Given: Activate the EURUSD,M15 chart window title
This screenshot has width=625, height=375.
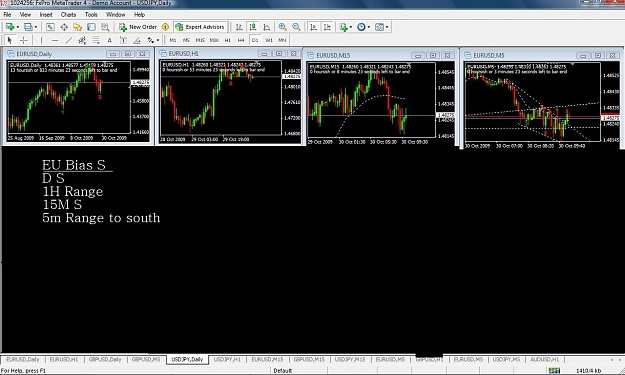Looking at the screenshot, I should click(x=333, y=55).
